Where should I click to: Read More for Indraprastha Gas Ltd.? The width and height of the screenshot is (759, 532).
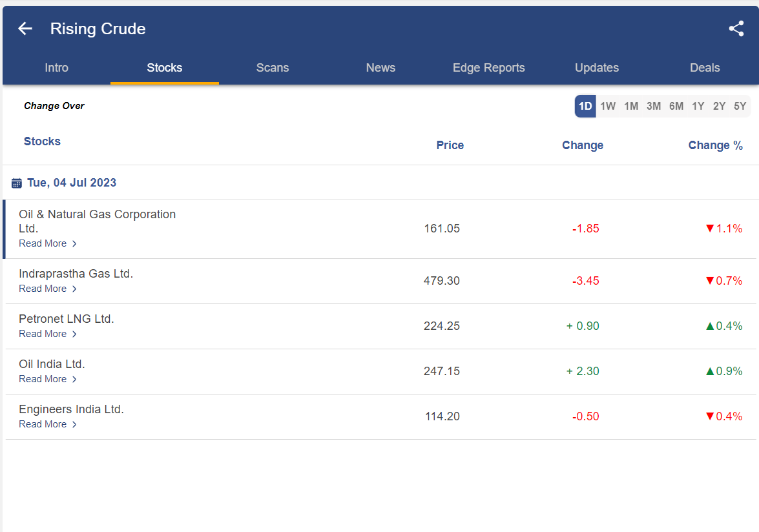pyautogui.click(x=48, y=288)
